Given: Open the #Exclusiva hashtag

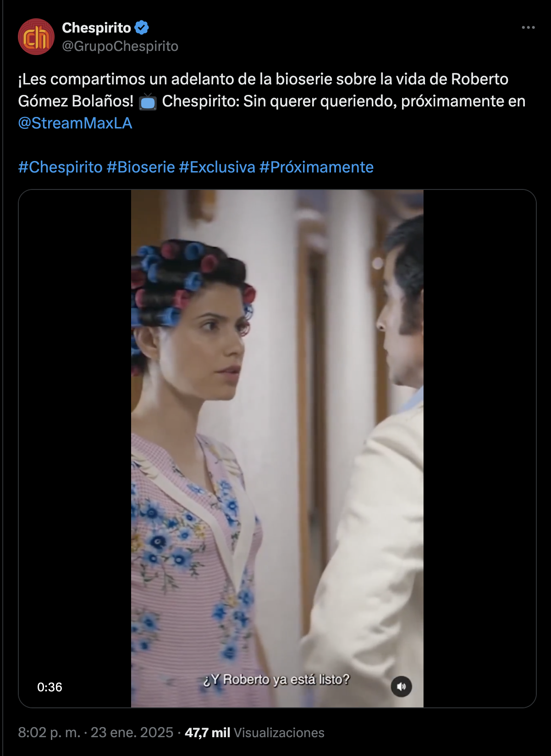Looking at the screenshot, I should coord(217,167).
